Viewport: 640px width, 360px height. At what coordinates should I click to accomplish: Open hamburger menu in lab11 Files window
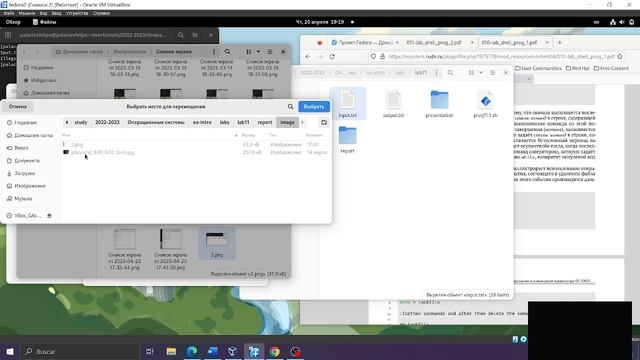click(x=493, y=73)
